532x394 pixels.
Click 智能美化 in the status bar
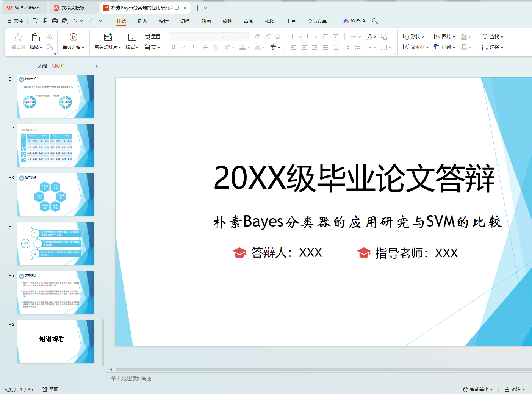pos(478,389)
